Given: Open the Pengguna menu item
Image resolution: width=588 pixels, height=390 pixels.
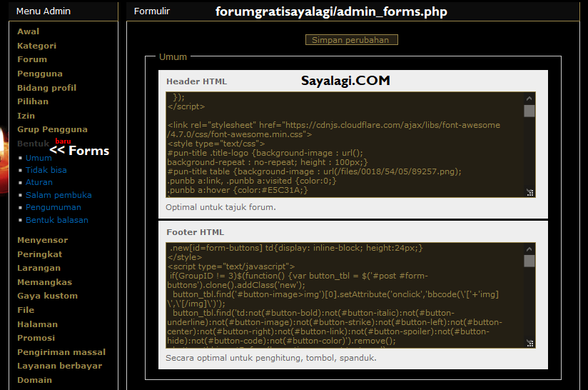Looking at the screenshot, I should [40, 74].
